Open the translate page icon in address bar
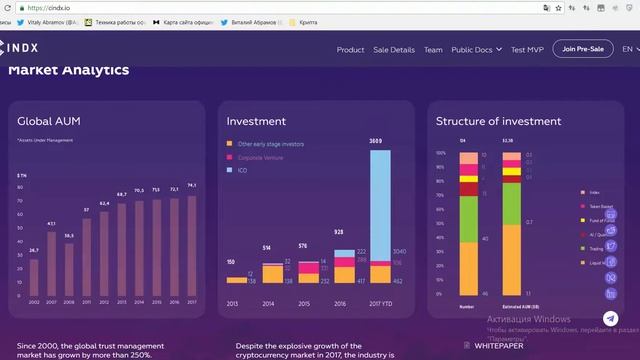 pos(547,8)
